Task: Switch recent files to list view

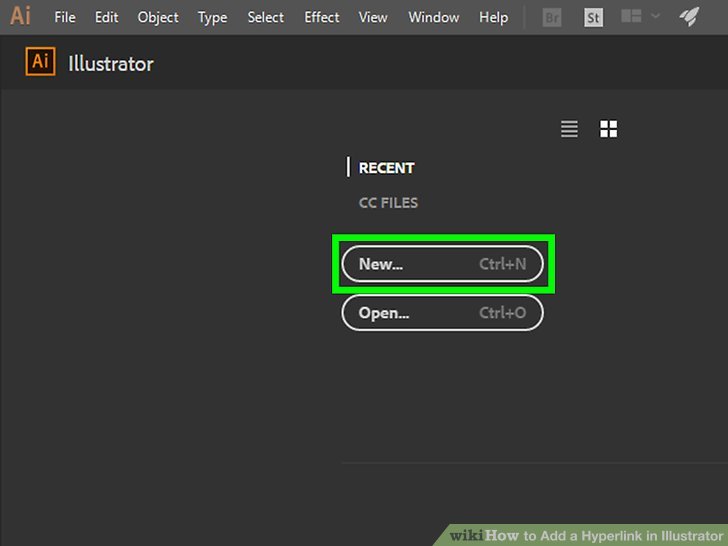Action: [x=569, y=129]
